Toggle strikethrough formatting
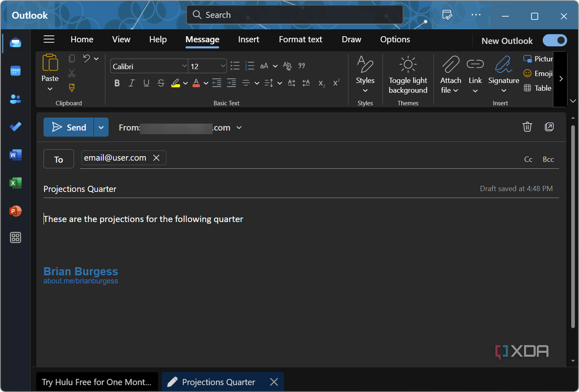This screenshot has width=579, height=392. 161,83
